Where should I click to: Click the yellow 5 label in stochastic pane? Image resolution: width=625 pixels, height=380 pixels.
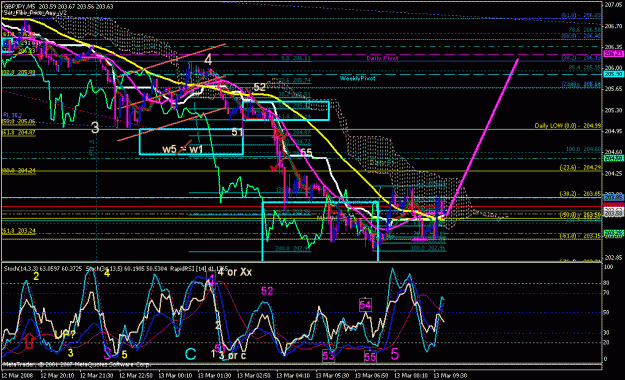[x=124, y=354]
